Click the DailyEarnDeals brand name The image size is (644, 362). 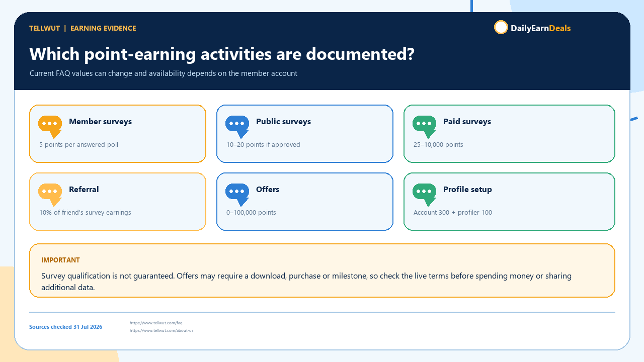(541, 28)
